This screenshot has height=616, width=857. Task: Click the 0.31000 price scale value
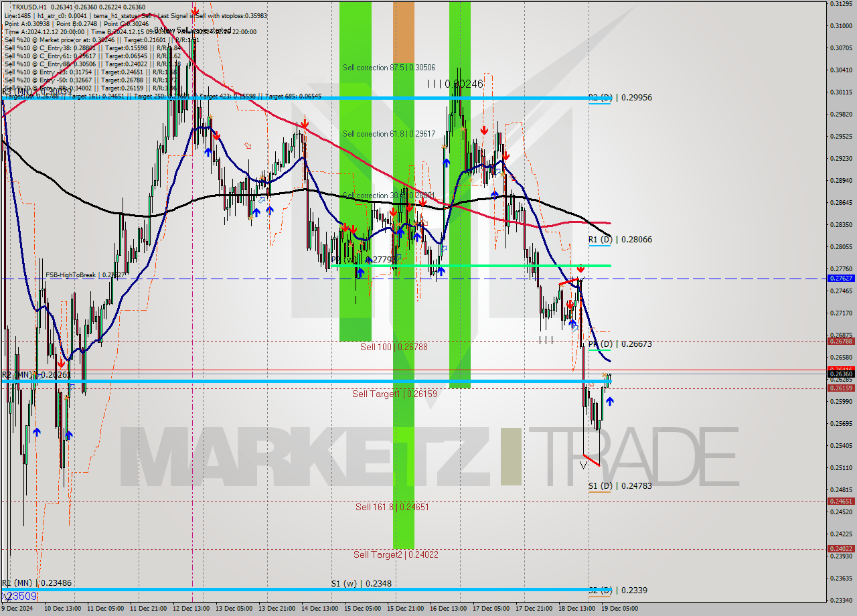841,25
